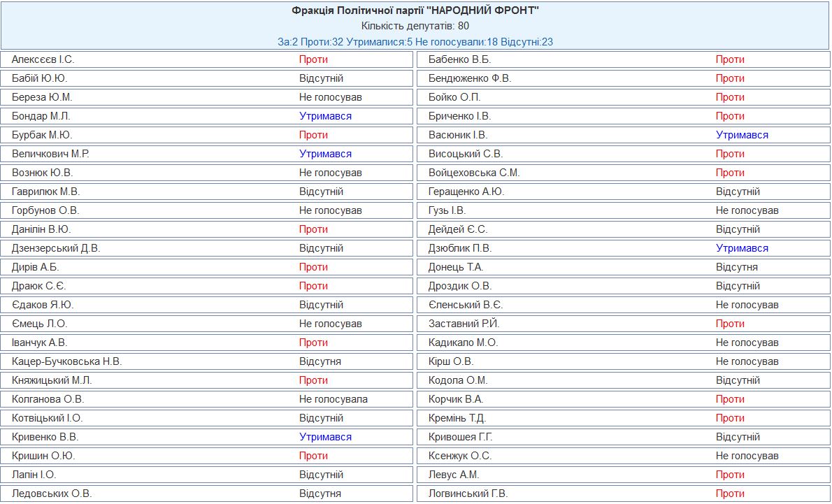Click the name Логвинський Г.В.

coord(468,494)
